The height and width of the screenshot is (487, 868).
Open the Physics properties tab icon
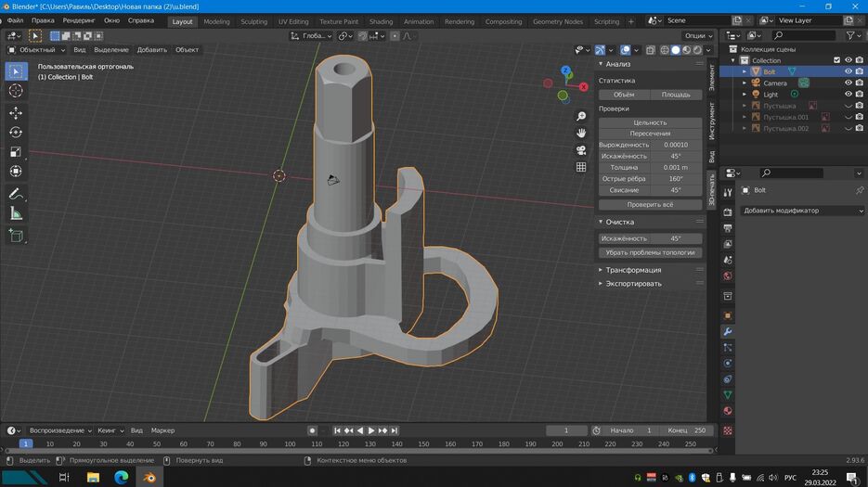coord(728,363)
